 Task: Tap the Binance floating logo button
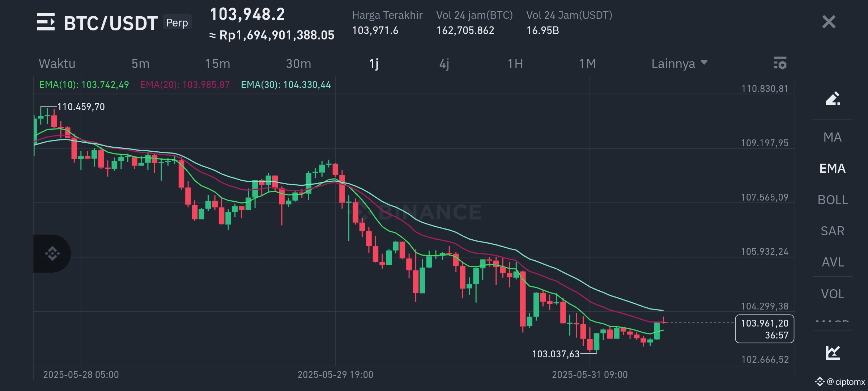click(x=52, y=253)
